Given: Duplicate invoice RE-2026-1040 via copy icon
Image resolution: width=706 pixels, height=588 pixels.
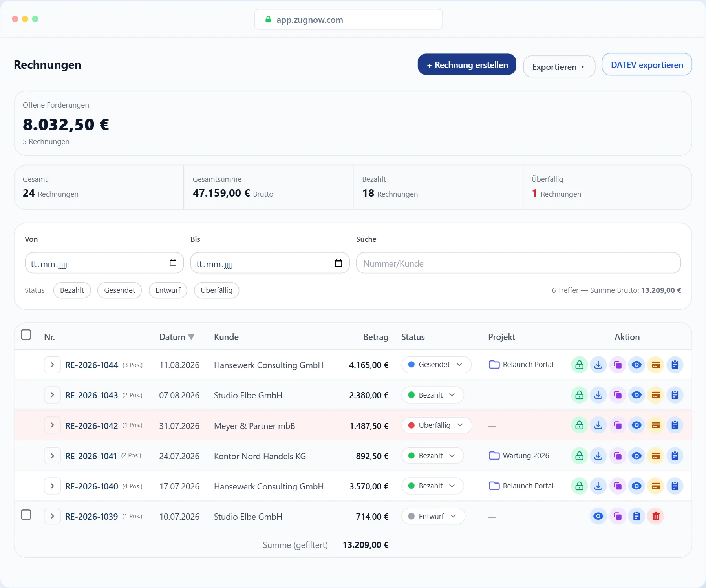Looking at the screenshot, I should [x=618, y=486].
